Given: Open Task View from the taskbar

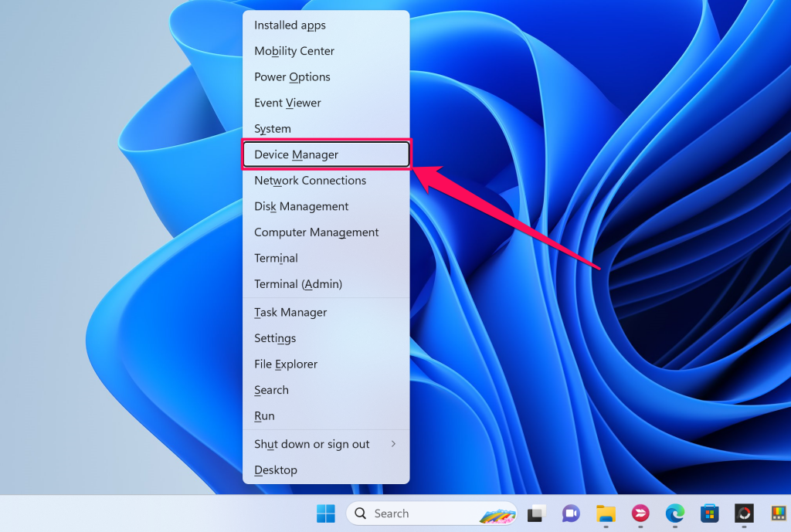Looking at the screenshot, I should click(x=536, y=513).
